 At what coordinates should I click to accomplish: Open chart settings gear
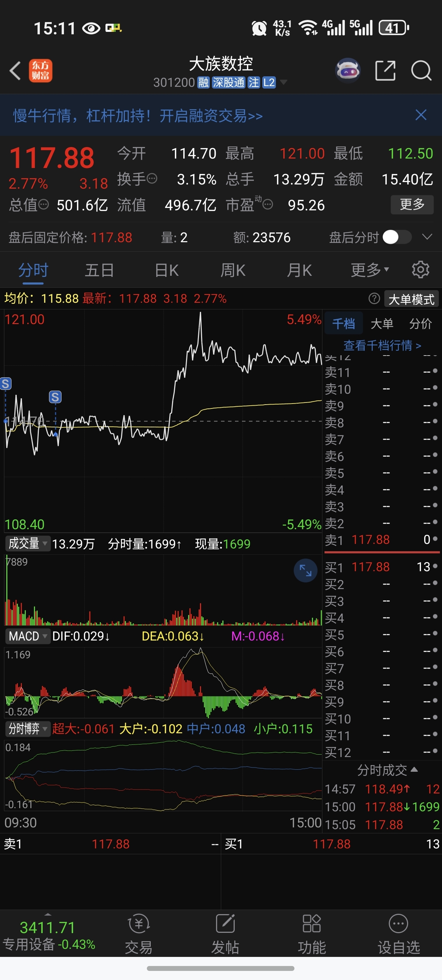tap(421, 270)
